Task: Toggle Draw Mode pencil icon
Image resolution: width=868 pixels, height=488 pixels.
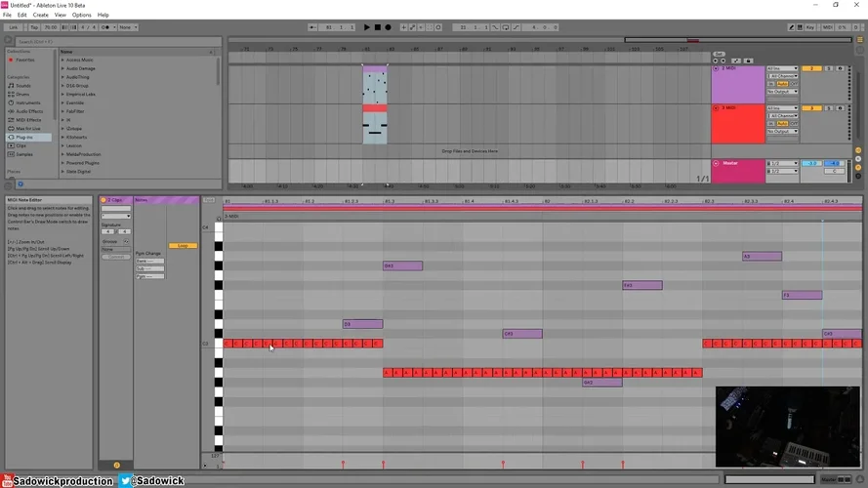Action: pos(791,27)
